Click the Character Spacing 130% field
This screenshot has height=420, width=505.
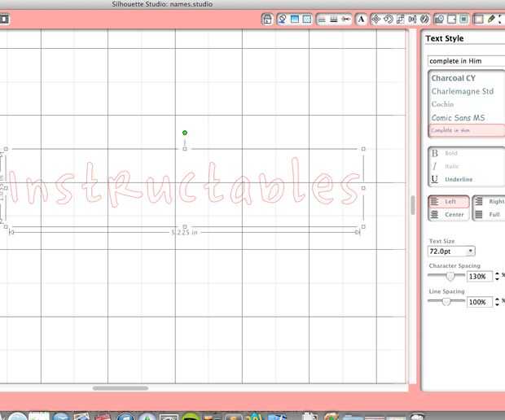(479, 277)
